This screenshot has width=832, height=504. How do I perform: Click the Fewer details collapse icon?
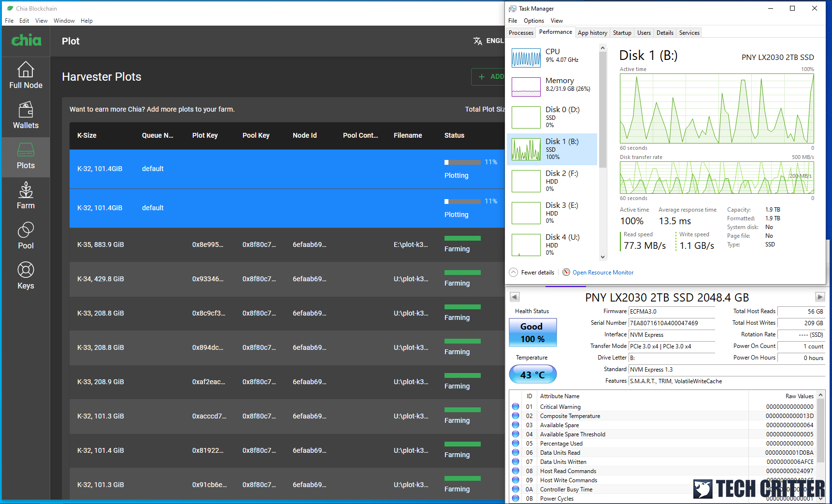(513, 273)
